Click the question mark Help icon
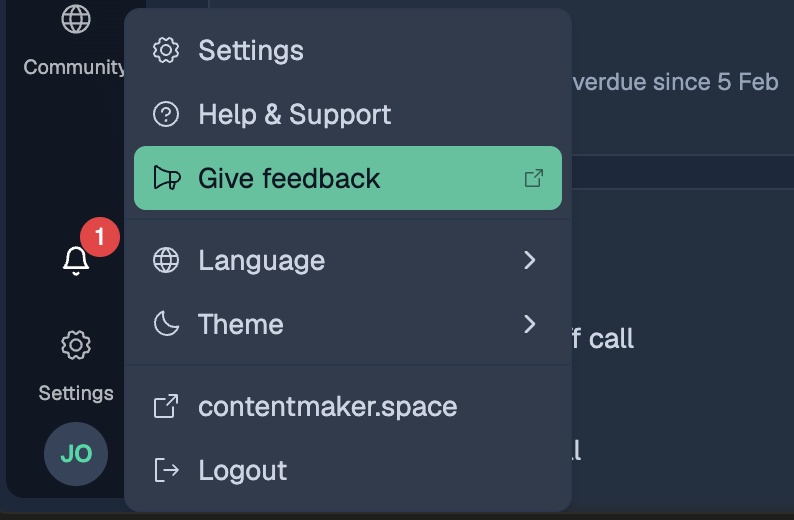The image size is (794, 520). pos(166,114)
